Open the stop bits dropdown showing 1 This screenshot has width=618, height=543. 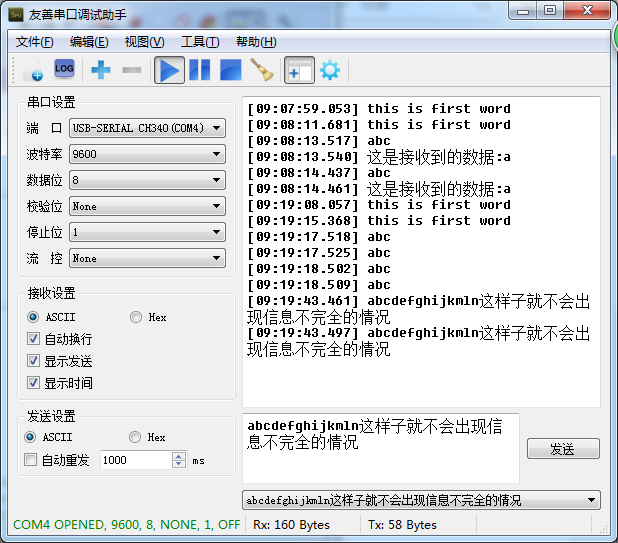click(x=147, y=232)
